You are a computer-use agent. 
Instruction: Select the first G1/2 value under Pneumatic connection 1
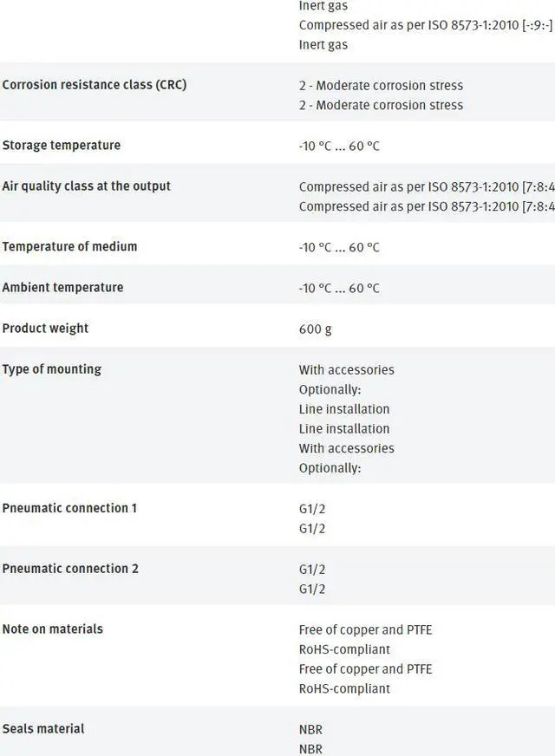[312, 509]
